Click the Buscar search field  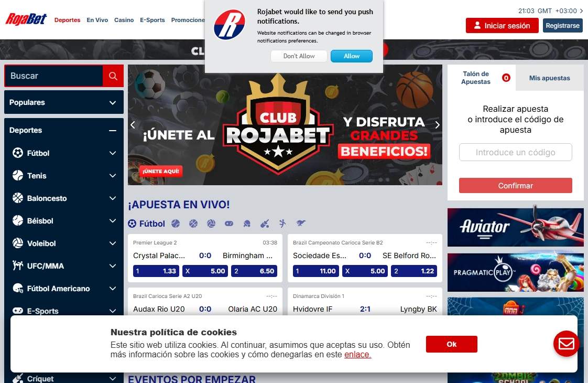coord(54,76)
